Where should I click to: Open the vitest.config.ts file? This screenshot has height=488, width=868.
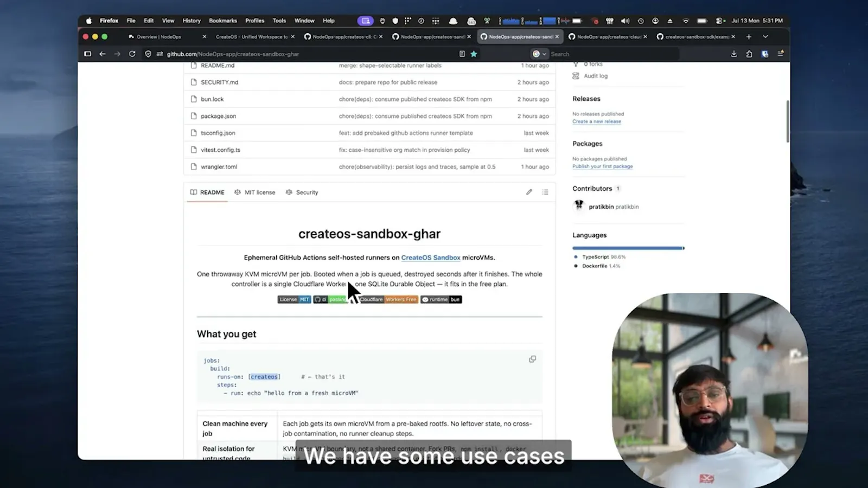click(x=220, y=150)
